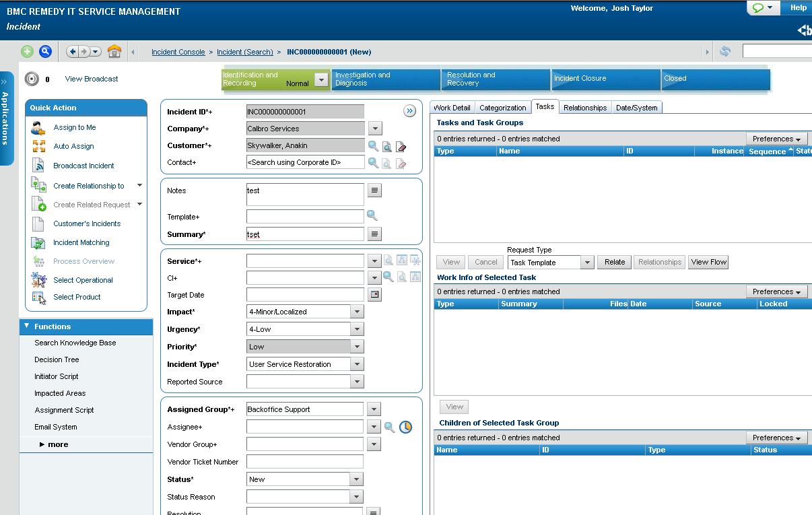The image size is (812, 515).
Task: Open the Decision Tree function
Action: coord(57,359)
